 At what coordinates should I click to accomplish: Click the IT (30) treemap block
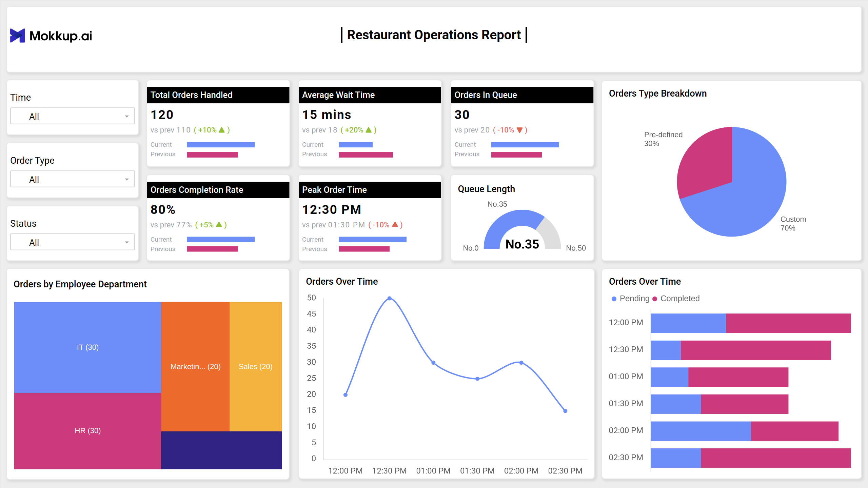coord(87,347)
